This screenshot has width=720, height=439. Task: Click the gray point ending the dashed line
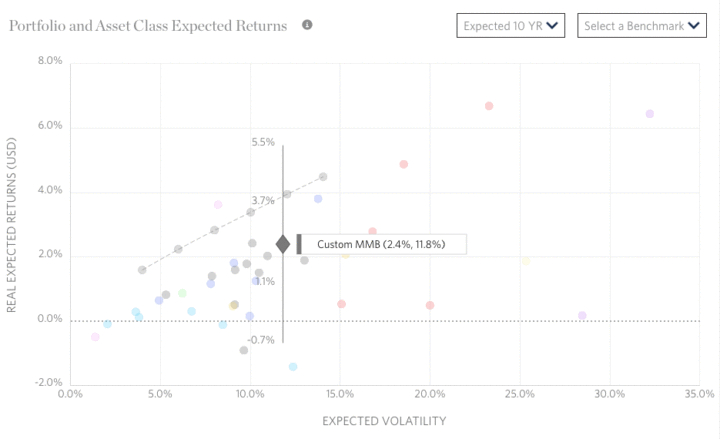323,177
